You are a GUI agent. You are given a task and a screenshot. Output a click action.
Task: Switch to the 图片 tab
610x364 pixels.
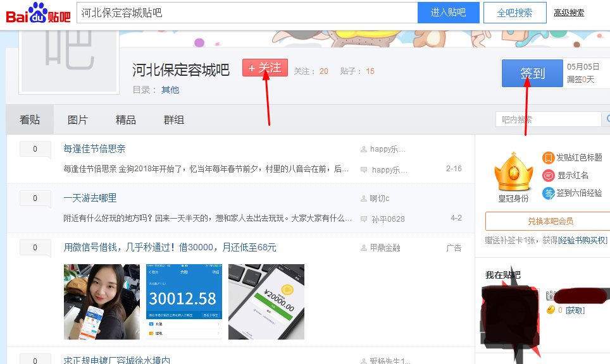[77, 119]
